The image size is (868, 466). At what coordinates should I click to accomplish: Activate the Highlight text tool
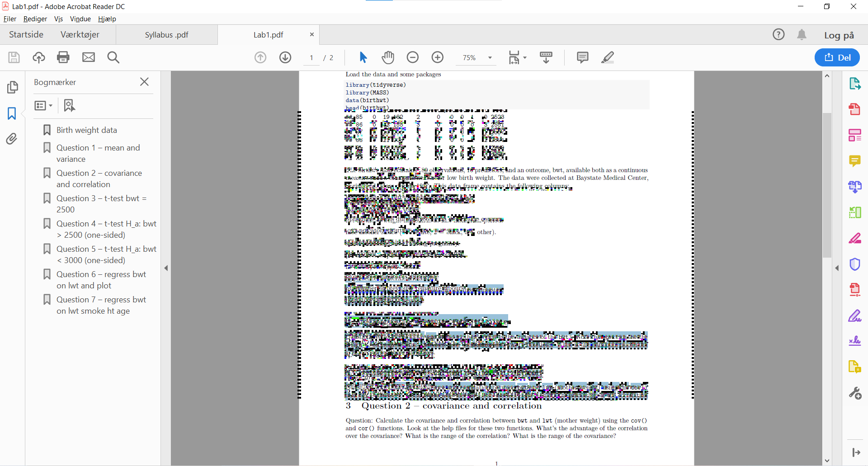[x=608, y=57]
